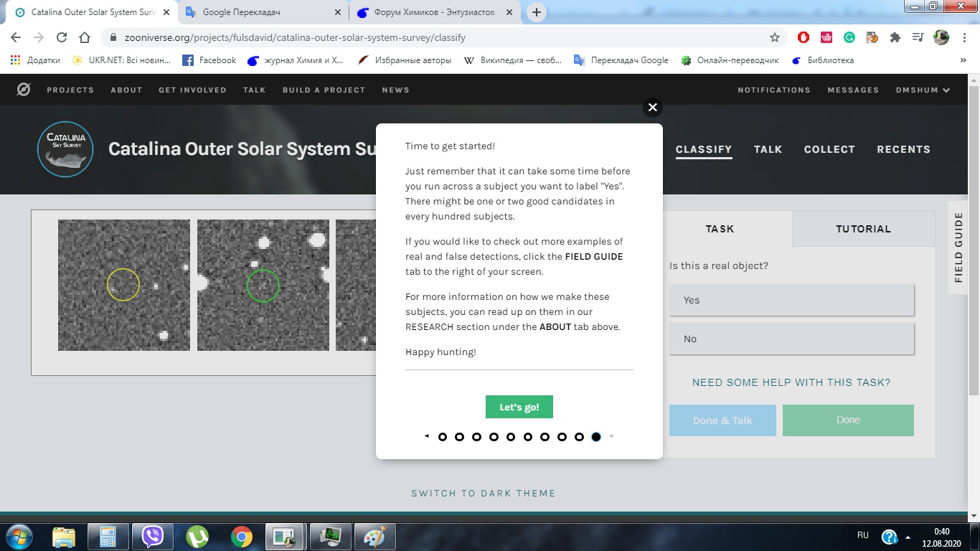Expand Need some help with this task
Image resolution: width=980 pixels, height=551 pixels.
[791, 382]
